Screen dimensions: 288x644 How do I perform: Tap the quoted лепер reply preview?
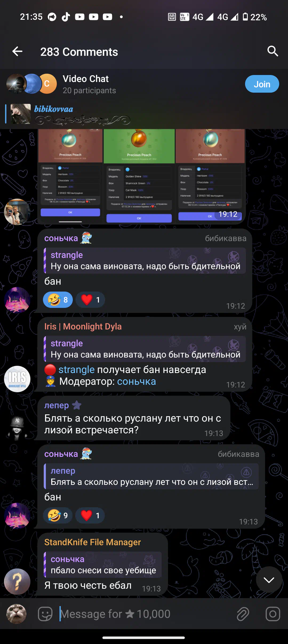click(x=151, y=476)
